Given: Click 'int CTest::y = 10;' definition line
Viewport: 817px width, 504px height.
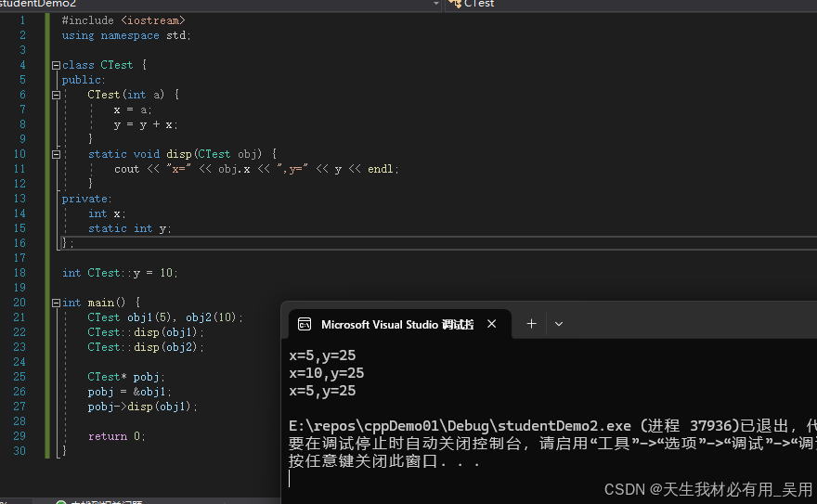Looking at the screenshot, I should point(120,273).
